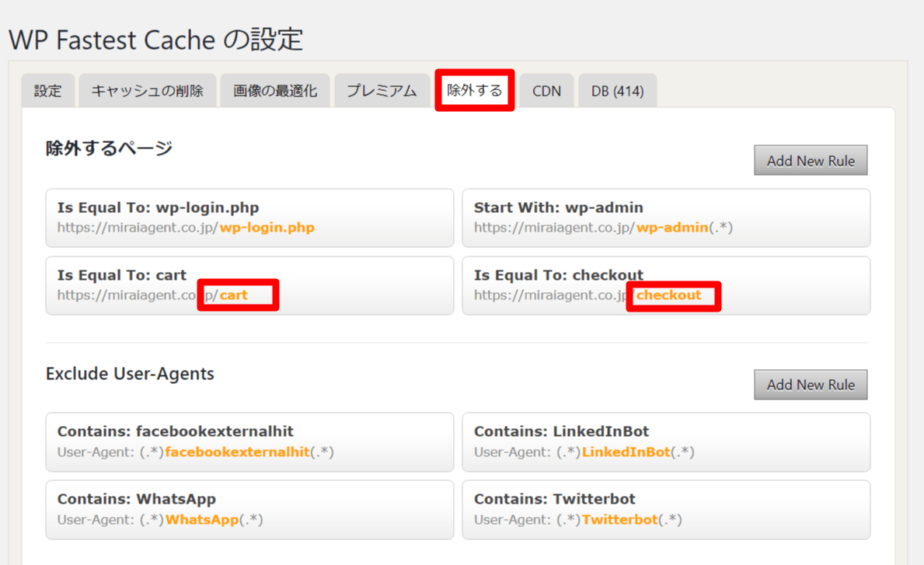Click the 除外するページ section heading
This screenshot has height=565, width=924.
[x=109, y=148]
